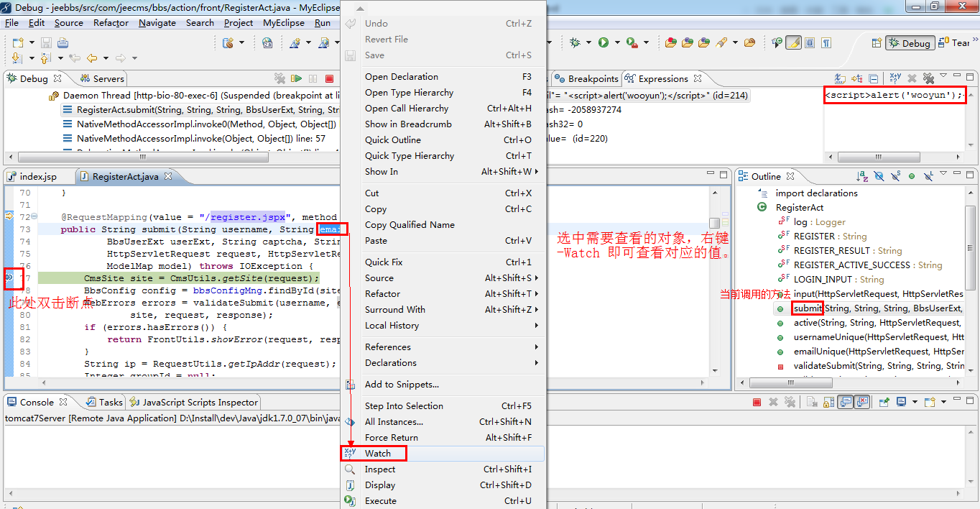The image size is (980, 509).
Task: Open the Expressions view menu triangle
Action: click(x=943, y=77)
